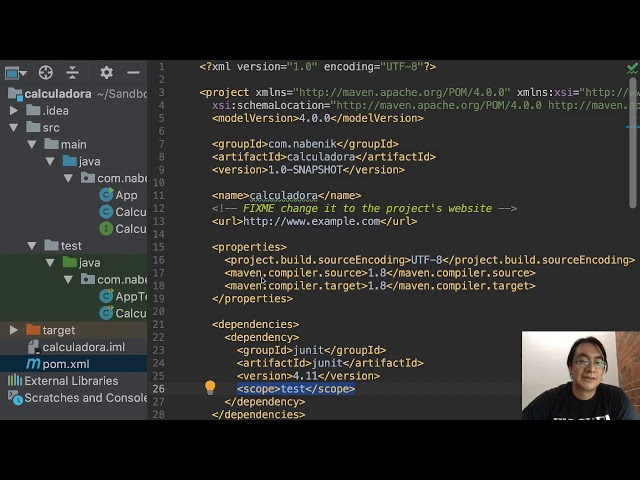The width and height of the screenshot is (640, 480).
Task: Click the calculadora.iml file icon
Action: 33,347
